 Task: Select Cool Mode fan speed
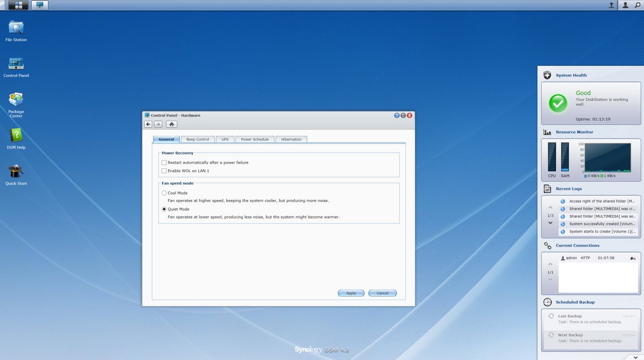tap(164, 193)
